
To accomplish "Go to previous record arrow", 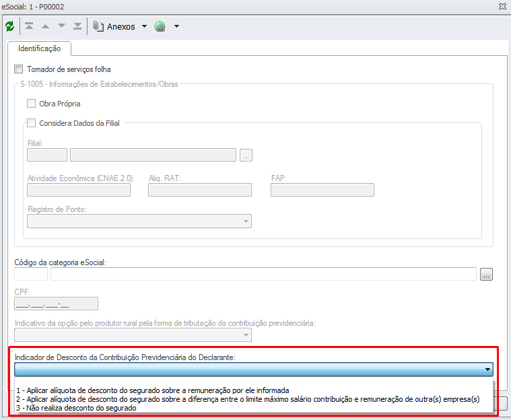I will coord(45,26).
